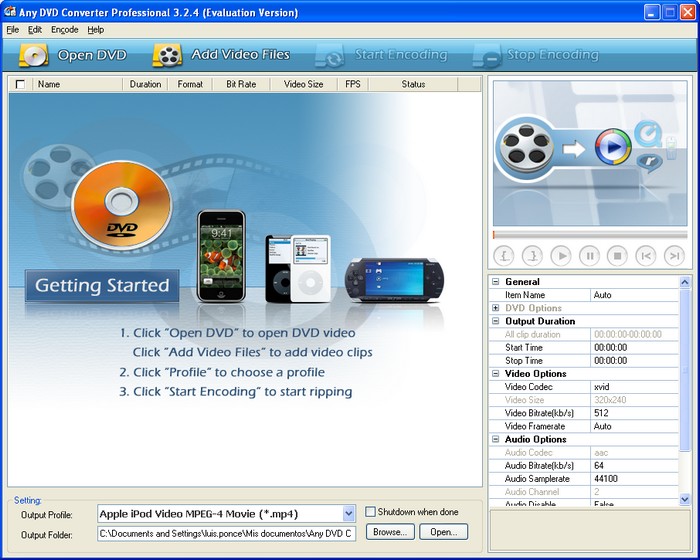
Task: Click the Bit Rate column header
Action: point(241,84)
